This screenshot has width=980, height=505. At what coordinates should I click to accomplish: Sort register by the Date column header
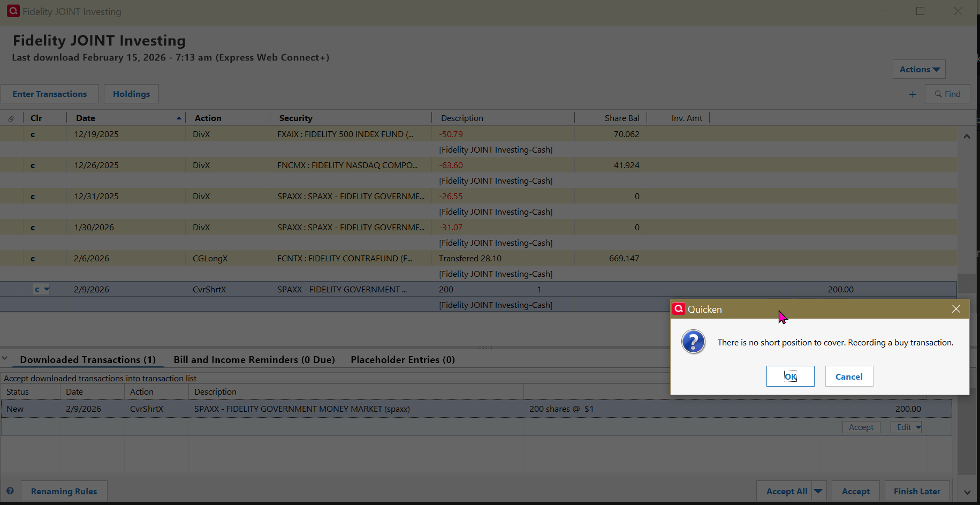click(126, 118)
